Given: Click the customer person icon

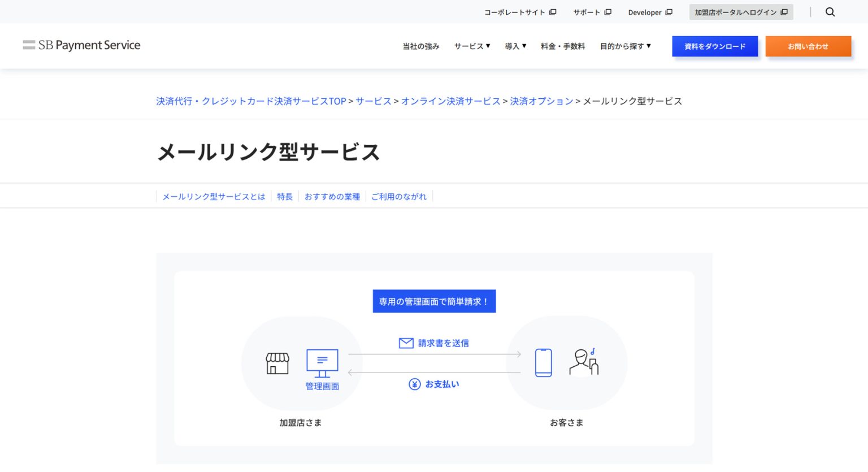Looking at the screenshot, I should [x=583, y=362].
